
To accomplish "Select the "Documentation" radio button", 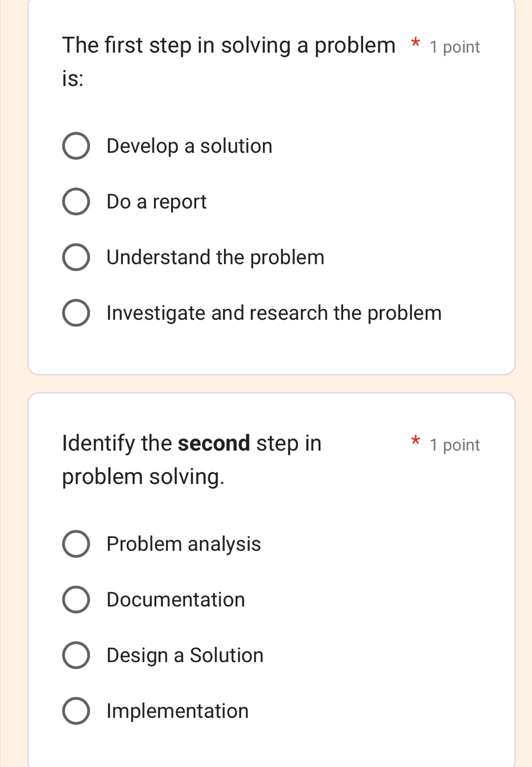I will 76,600.
